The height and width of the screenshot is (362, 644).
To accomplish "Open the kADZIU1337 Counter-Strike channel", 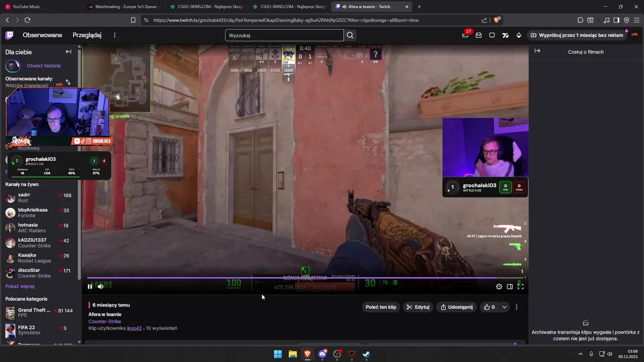I will [39, 243].
